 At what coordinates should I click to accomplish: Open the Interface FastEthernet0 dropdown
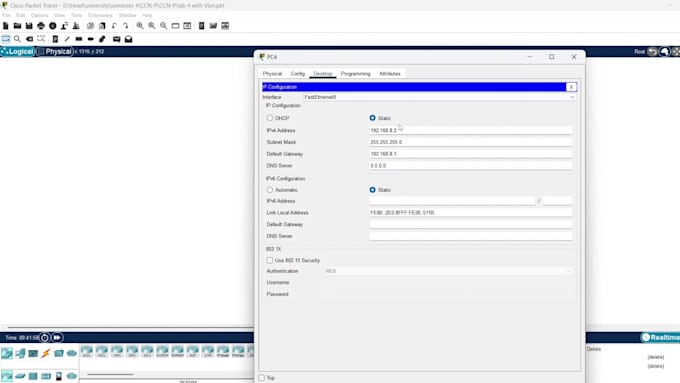point(439,97)
